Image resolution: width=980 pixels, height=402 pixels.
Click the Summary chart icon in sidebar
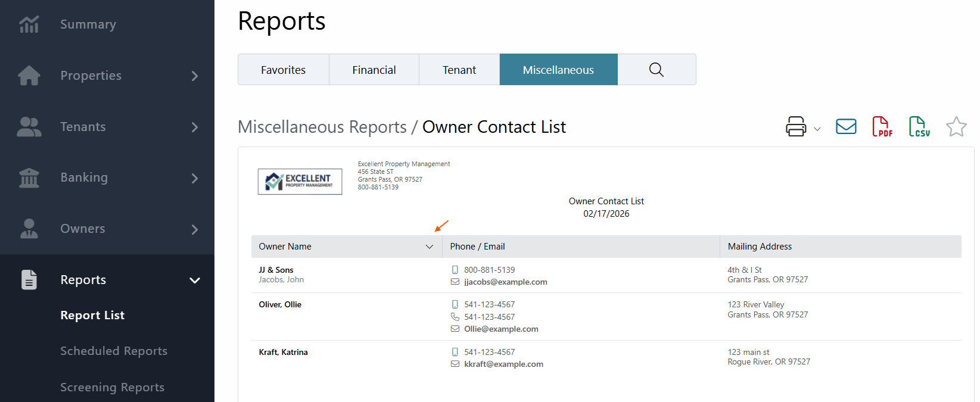pyautogui.click(x=29, y=24)
